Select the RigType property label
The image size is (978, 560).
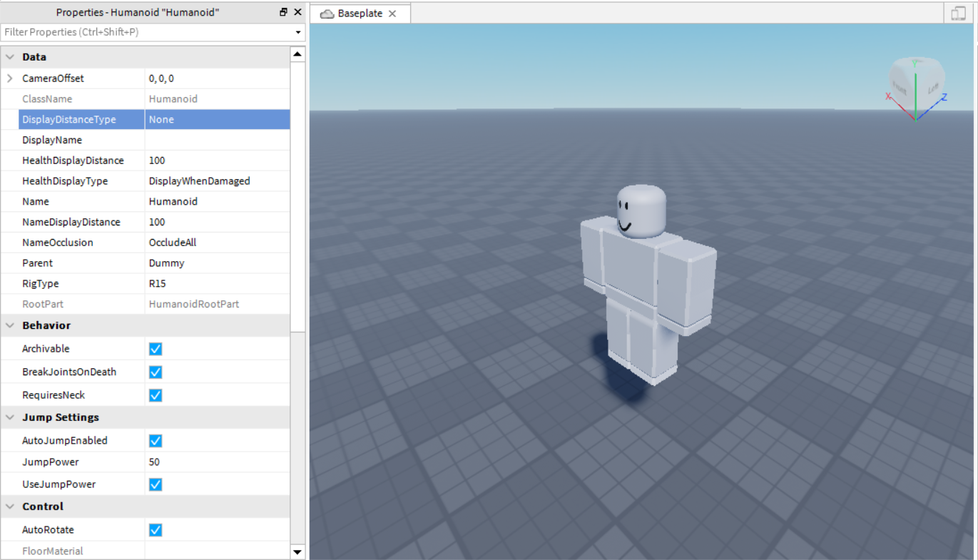point(41,283)
